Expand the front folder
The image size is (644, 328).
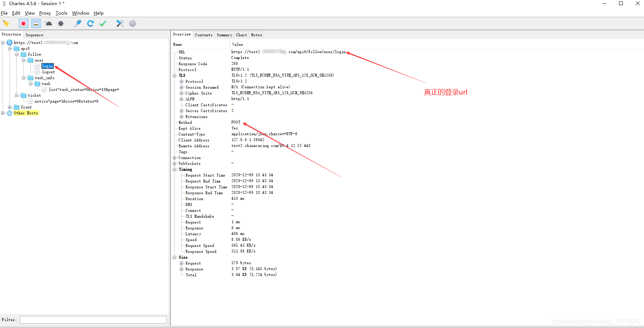click(x=10, y=107)
